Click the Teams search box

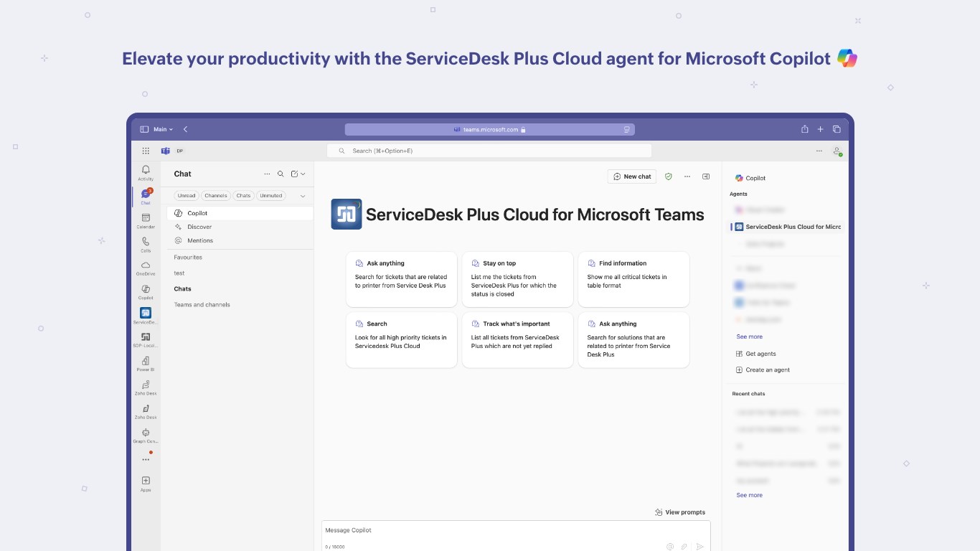[489, 151]
